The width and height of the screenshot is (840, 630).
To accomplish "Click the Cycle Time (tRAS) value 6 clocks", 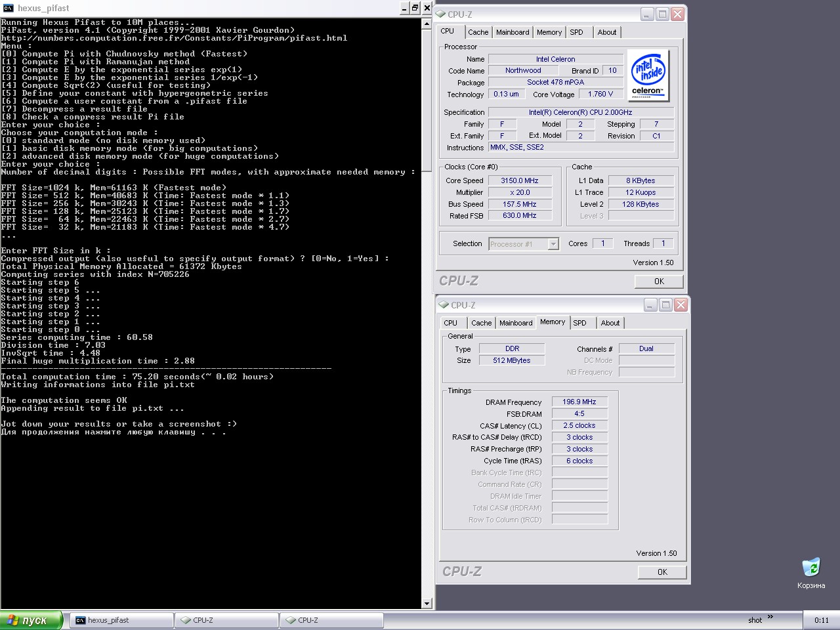I will (x=579, y=461).
